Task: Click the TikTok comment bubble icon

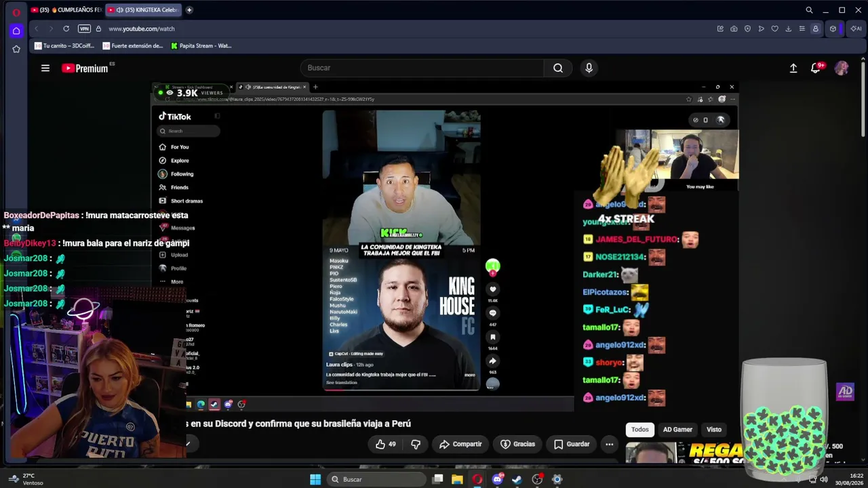Action: [x=493, y=313]
